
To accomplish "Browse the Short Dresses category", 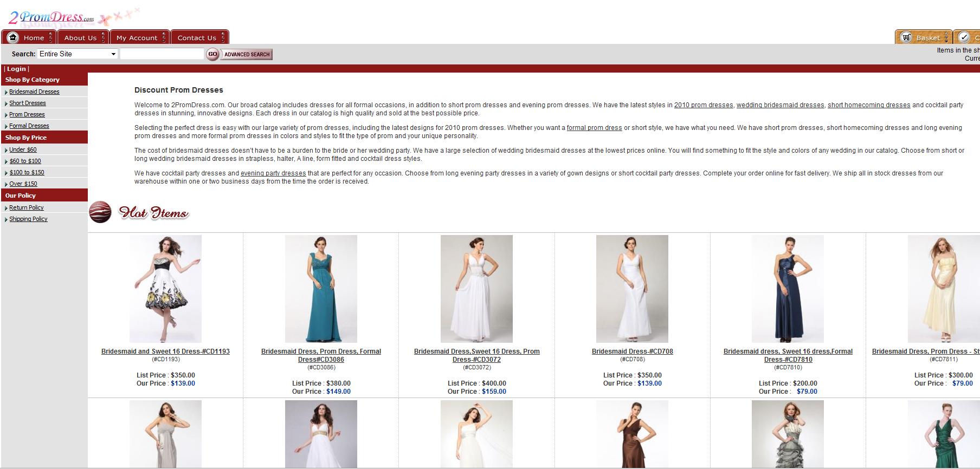I will [x=28, y=103].
